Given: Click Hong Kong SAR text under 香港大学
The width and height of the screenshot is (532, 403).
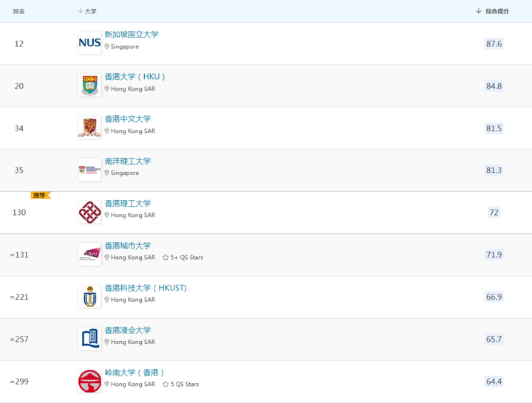Looking at the screenshot, I should (133, 89).
